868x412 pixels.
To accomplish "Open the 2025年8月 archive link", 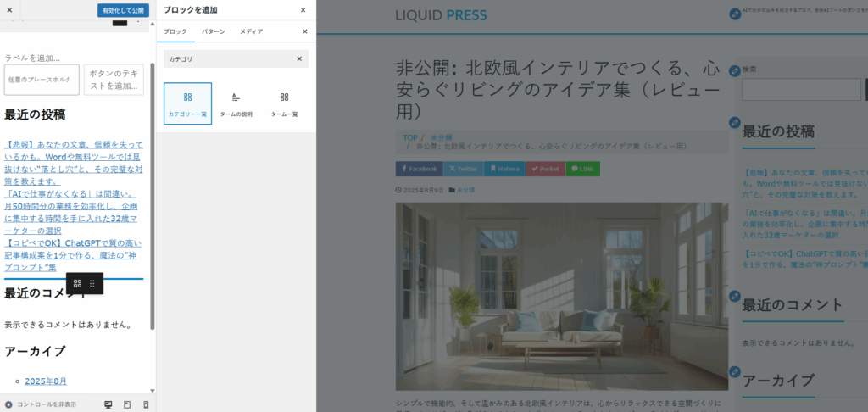I will click(x=46, y=381).
